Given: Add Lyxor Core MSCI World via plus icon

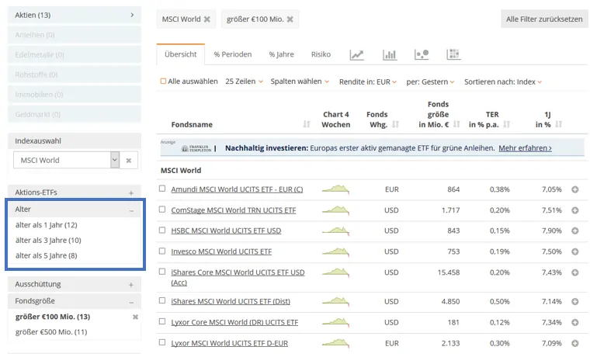Looking at the screenshot, I should pyautogui.click(x=575, y=323).
